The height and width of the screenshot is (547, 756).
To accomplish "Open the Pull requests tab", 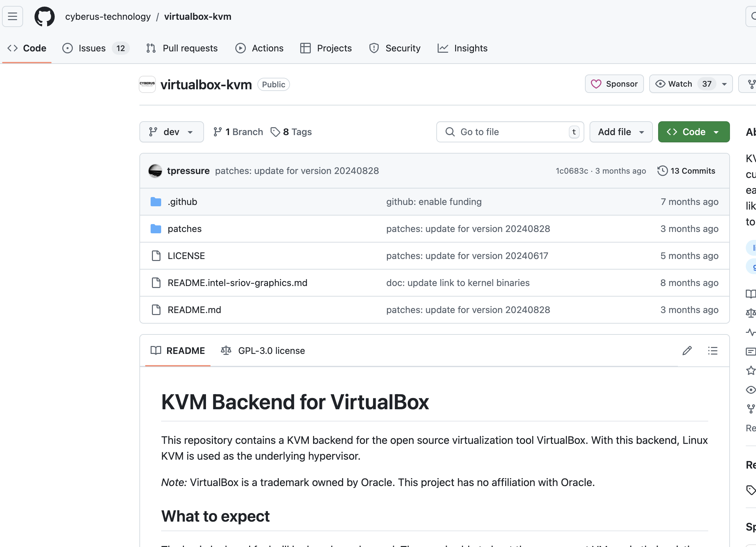I will click(x=182, y=48).
